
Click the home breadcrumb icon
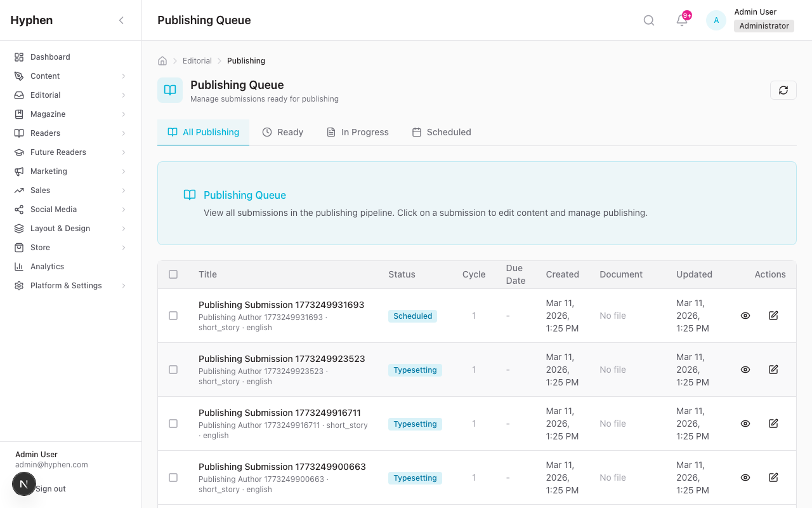click(x=162, y=60)
